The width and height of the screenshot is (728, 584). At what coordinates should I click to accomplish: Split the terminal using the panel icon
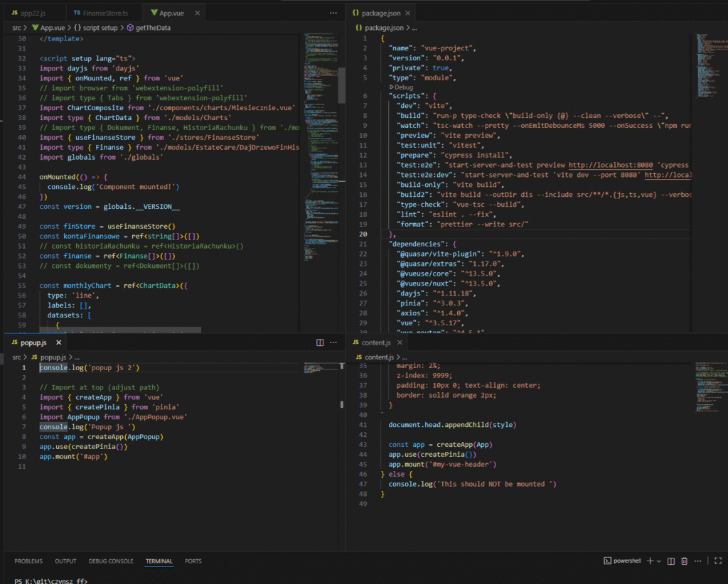coord(672,561)
